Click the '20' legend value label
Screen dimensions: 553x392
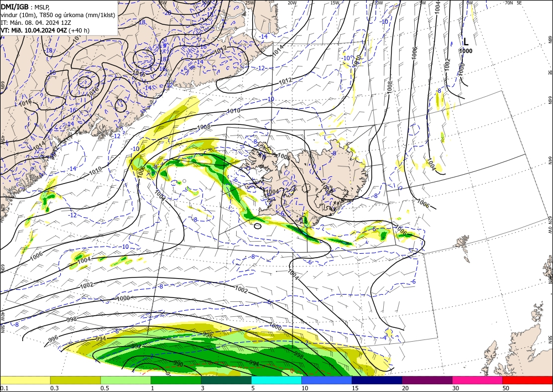tap(405, 388)
